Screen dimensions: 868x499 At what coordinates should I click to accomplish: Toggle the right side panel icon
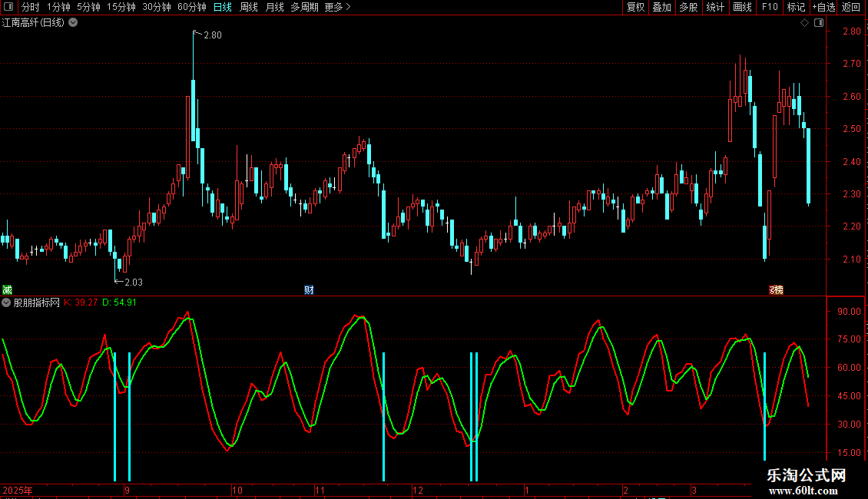click(x=819, y=23)
